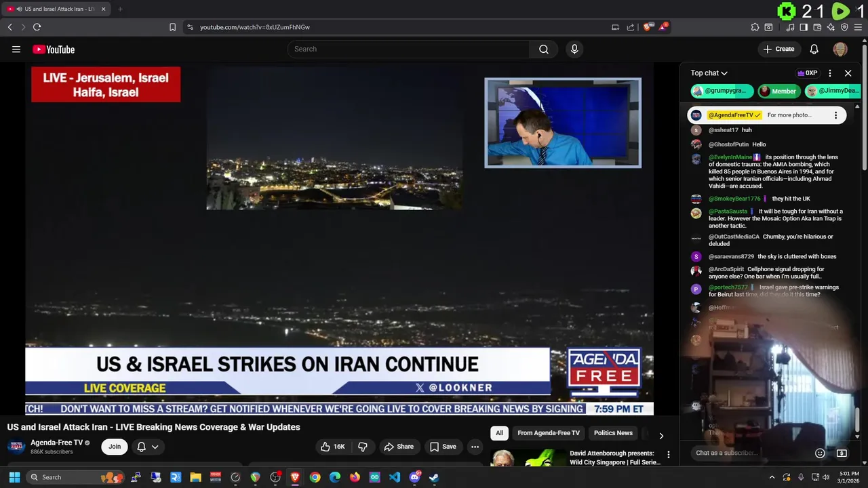Click the OXP badge in chat header
The width and height of the screenshot is (868, 488).
tap(808, 73)
